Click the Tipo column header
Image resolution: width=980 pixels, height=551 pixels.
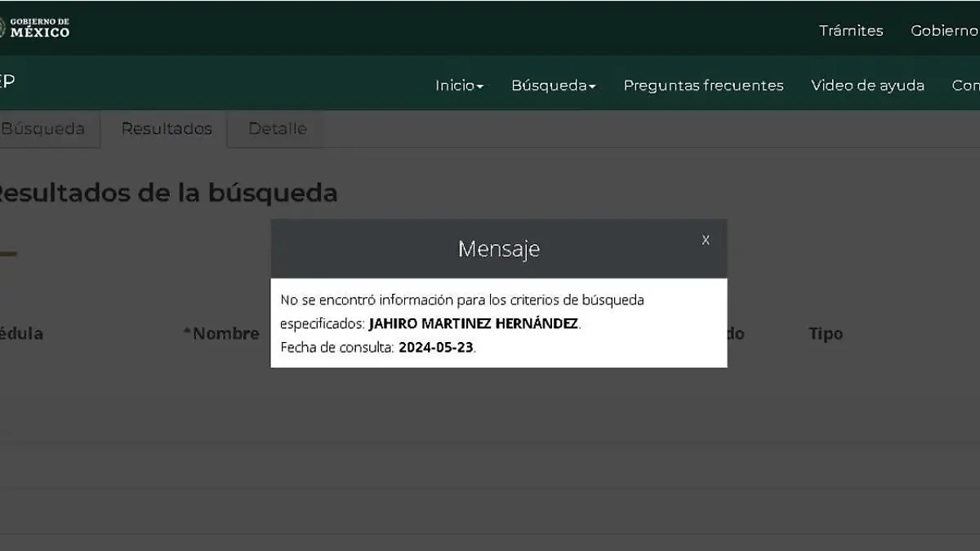825,334
